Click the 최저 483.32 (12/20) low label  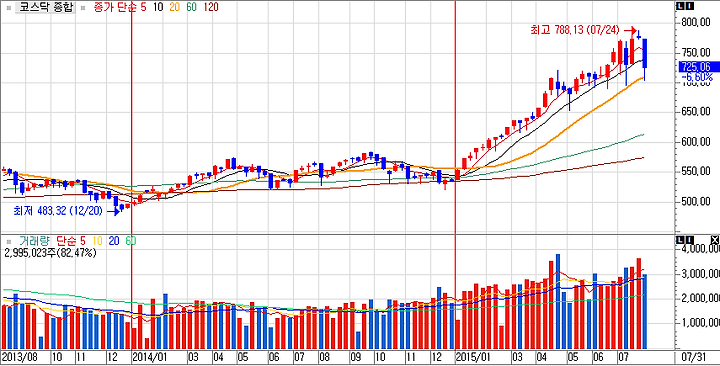[59, 211]
